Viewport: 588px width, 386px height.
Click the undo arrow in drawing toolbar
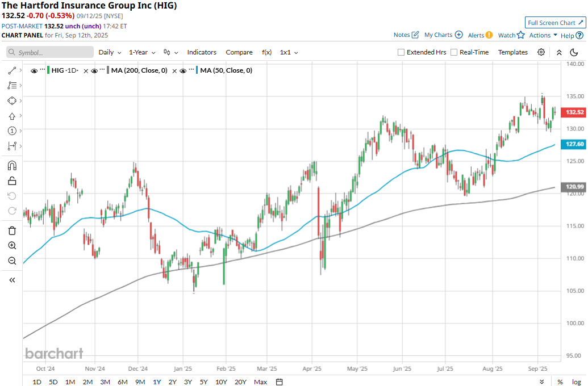[x=12, y=196]
